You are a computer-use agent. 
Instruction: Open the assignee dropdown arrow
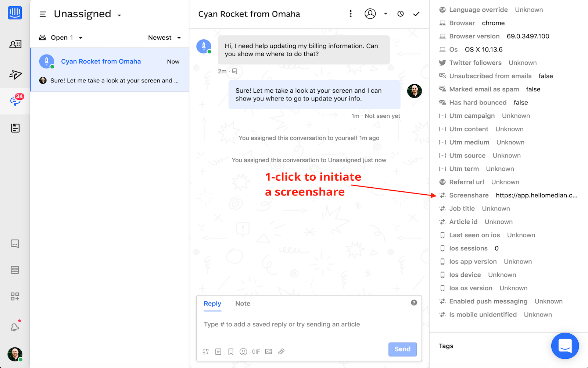(x=386, y=14)
